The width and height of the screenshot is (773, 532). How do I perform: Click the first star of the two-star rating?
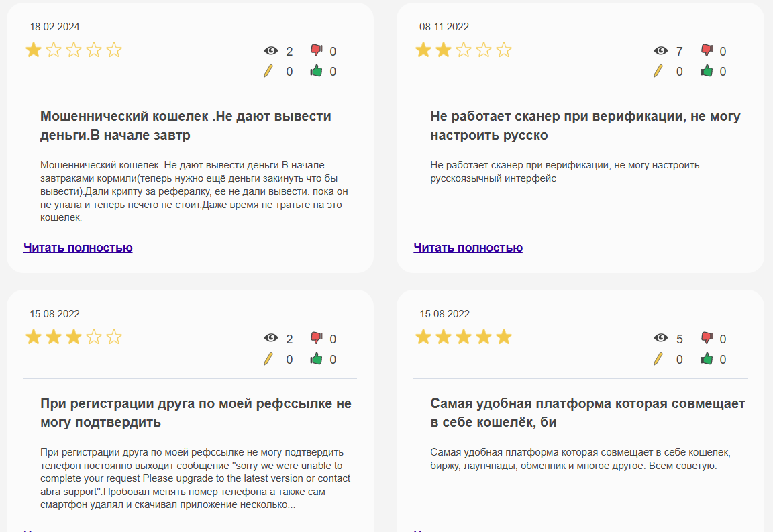click(x=423, y=50)
